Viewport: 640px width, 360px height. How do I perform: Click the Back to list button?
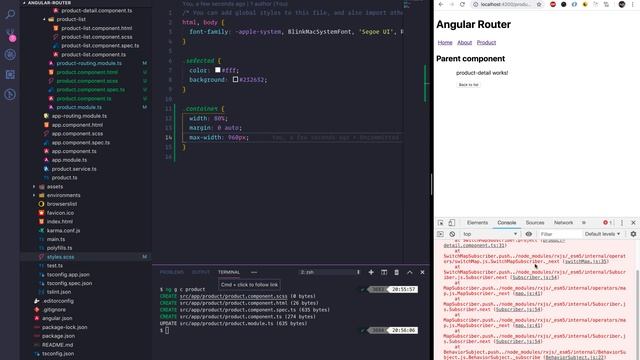click(x=468, y=85)
